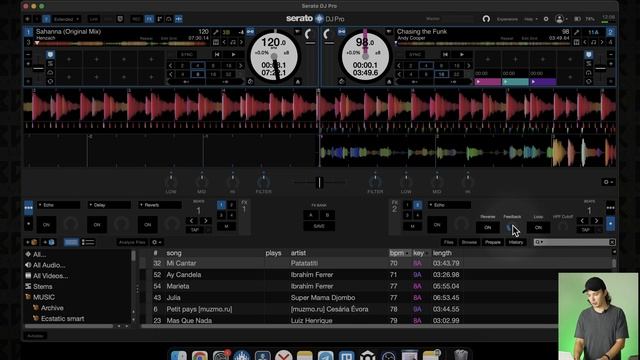
Task: Click the edit grid wrench on Sahanna deck
Action: click(x=216, y=32)
